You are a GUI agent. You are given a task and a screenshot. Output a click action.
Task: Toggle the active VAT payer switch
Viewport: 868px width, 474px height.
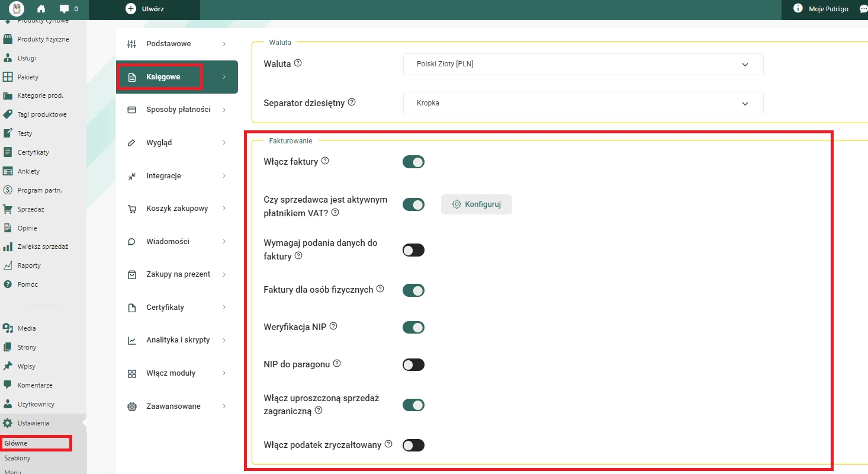coord(413,204)
